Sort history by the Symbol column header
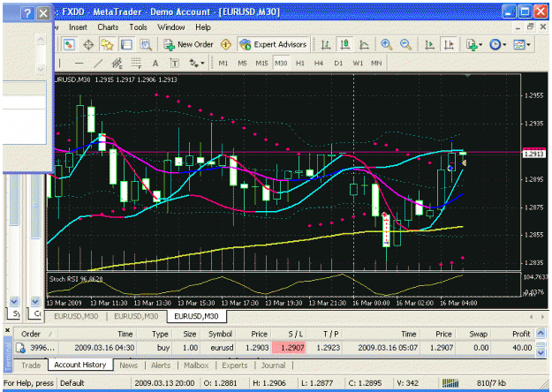 tap(219, 334)
